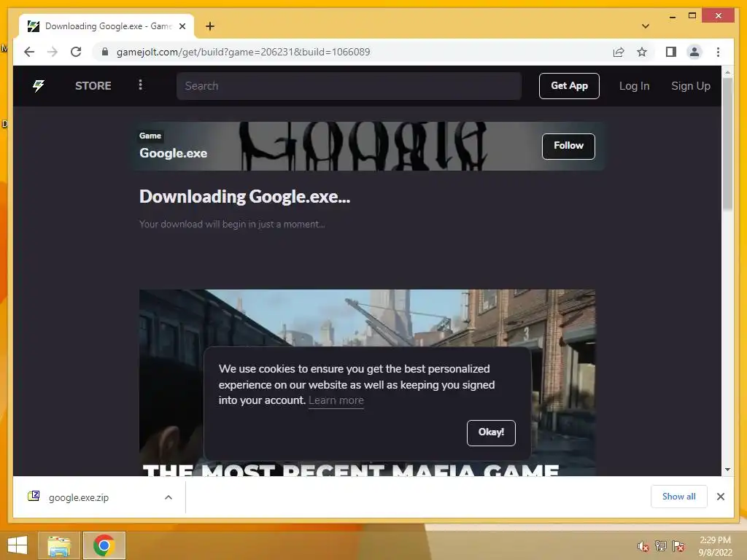The image size is (747, 560).
Task: Click the browser back arrow
Action: click(x=29, y=52)
